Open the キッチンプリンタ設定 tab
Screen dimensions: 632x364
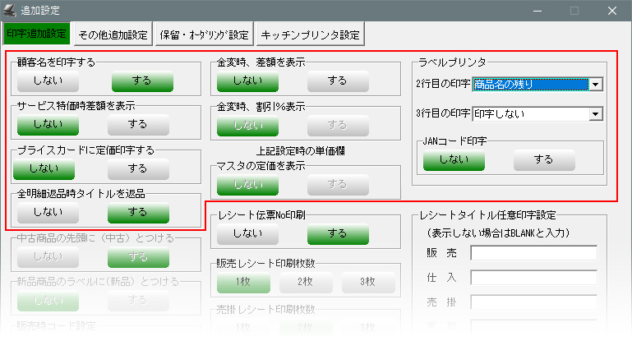[x=310, y=35]
